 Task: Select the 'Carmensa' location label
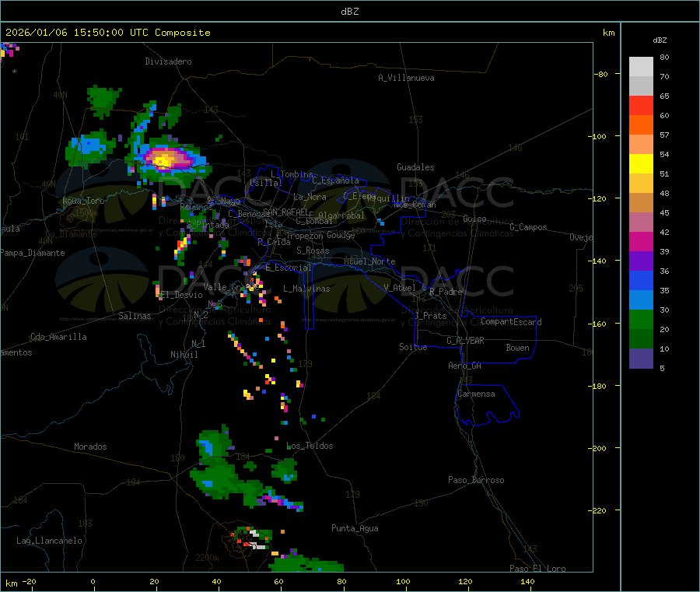476,394
